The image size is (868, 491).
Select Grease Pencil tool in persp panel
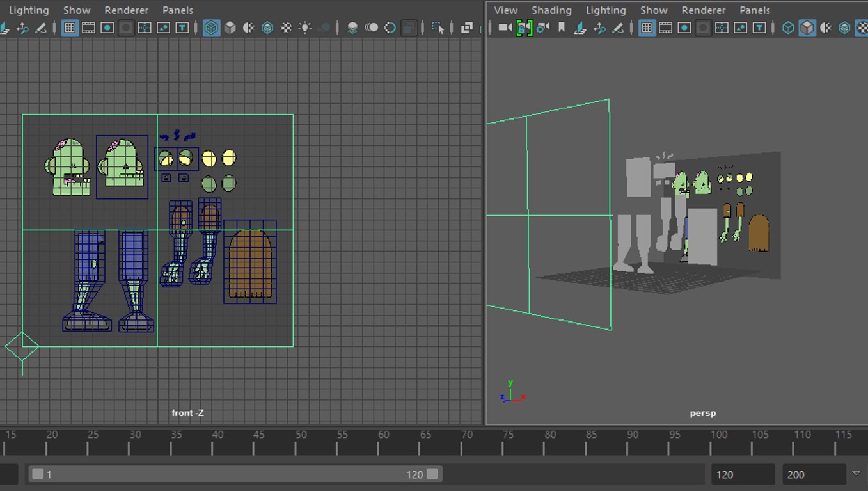(617, 28)
